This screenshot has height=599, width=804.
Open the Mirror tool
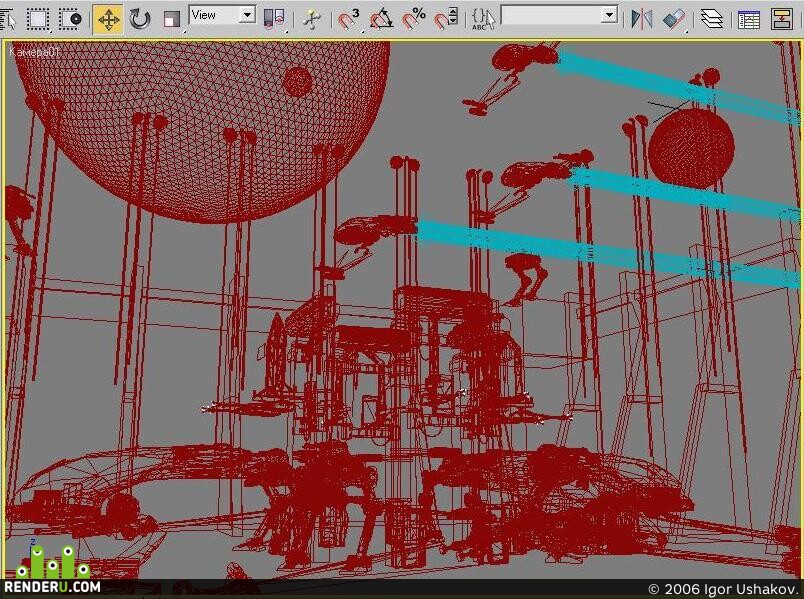[x=641, y=19]
